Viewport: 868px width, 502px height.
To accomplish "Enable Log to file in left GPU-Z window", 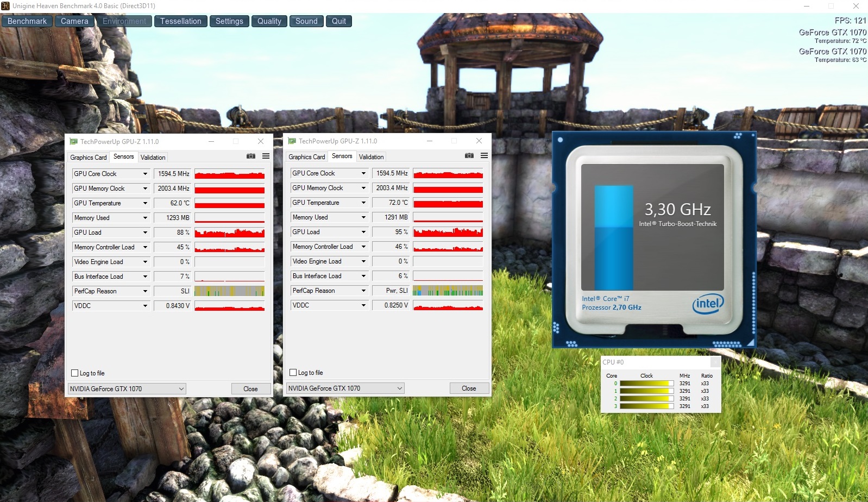I will (75, 373).
